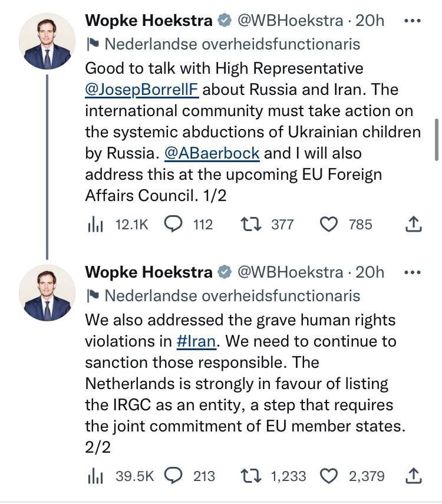Screen dimensions: 442x504
Task: Open Wopke Hoekstra avatar on first tweet
Action: [47, 42]
